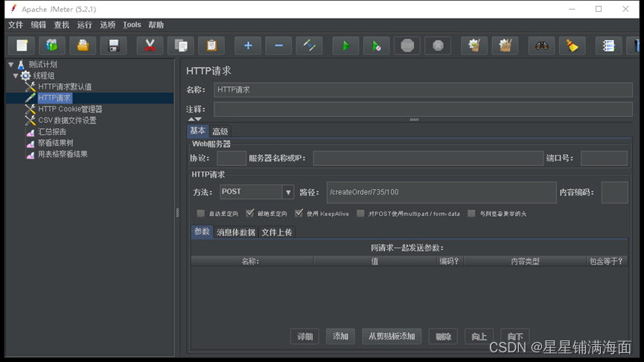Click the 注释 input field
Image resolution: width=644 pixels, height=362 pixels.
coord(423,109)
